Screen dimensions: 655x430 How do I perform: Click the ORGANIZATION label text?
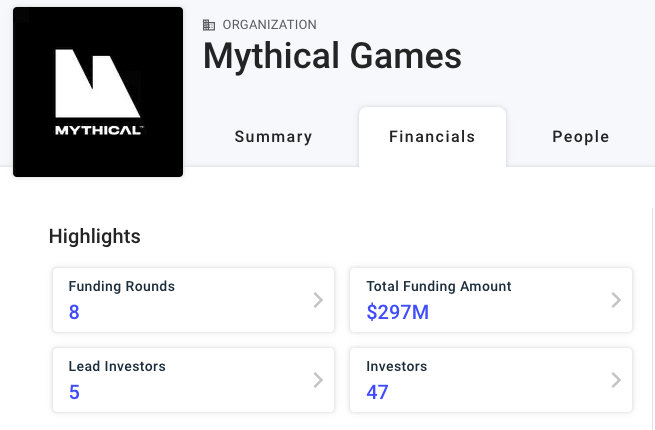pyautogui.click(x=269, y=25)
